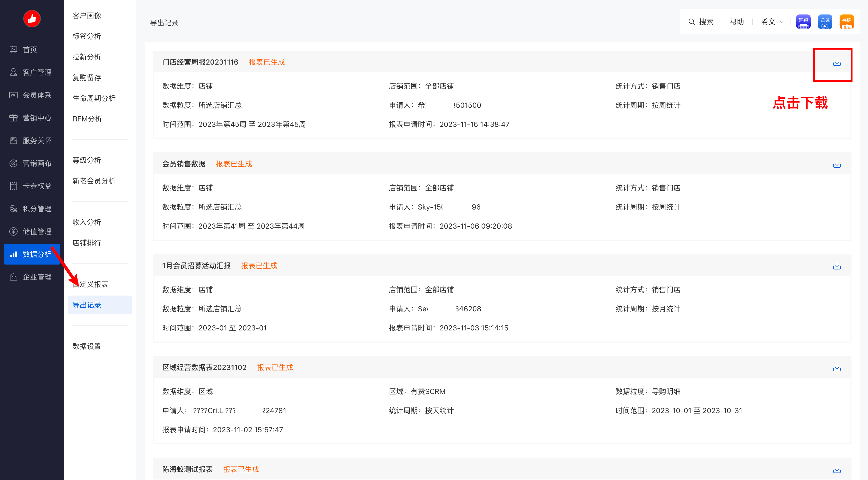The image size is (868, 480).
Task: Select 店铺排行 in submenu
Action: (87, 243)
